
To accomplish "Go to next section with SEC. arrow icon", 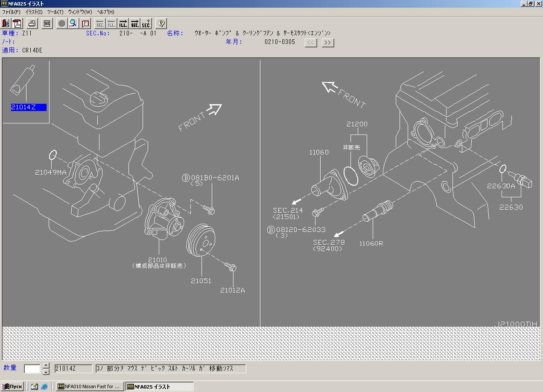I will 135,23.
